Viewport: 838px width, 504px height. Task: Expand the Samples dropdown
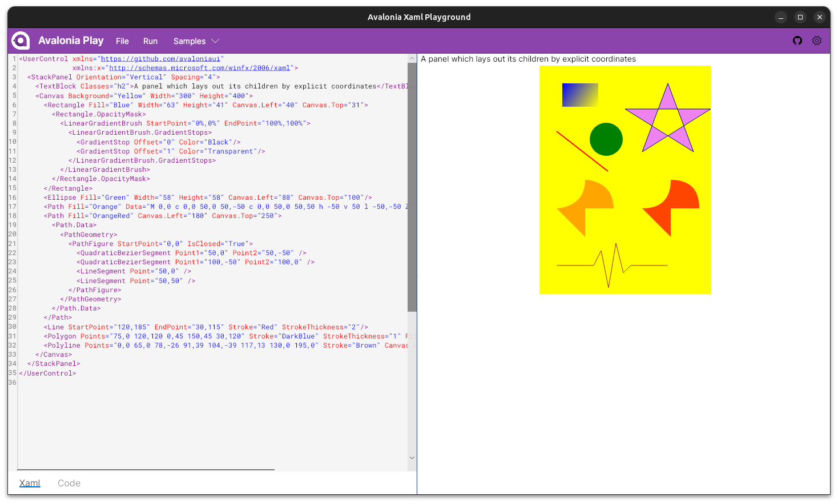coord(196,41)
